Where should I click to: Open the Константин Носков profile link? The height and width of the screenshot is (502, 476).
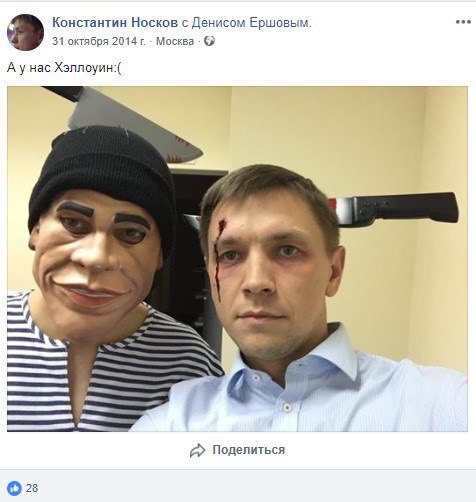click(x=115, y=23)
